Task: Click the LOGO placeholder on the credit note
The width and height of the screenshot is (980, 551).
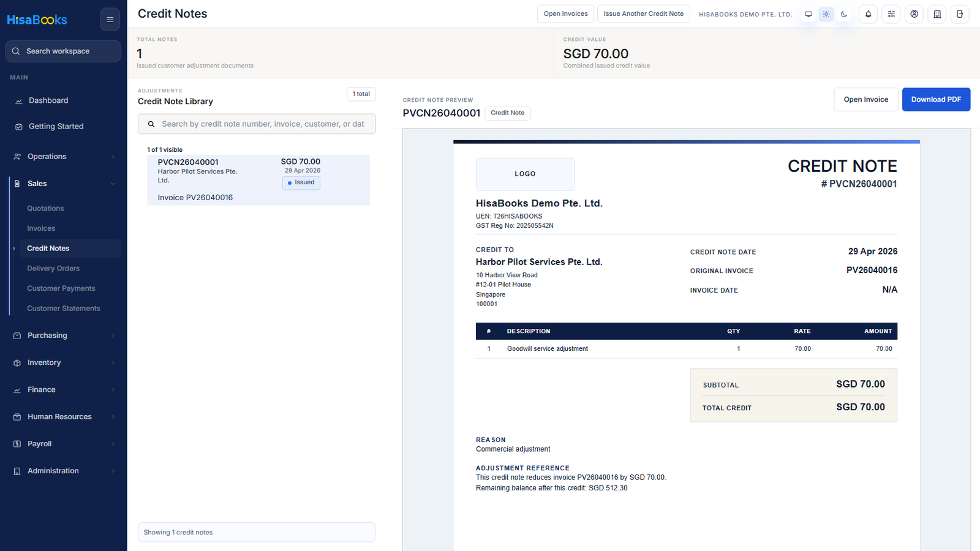Action: click(x=525, y=174)
